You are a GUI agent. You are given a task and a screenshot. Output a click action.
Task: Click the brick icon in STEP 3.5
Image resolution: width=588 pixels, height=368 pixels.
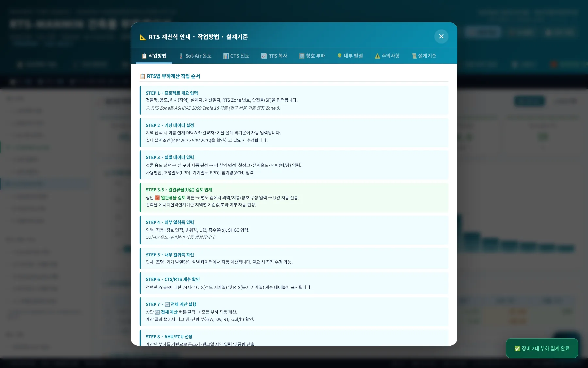point(157,198)
